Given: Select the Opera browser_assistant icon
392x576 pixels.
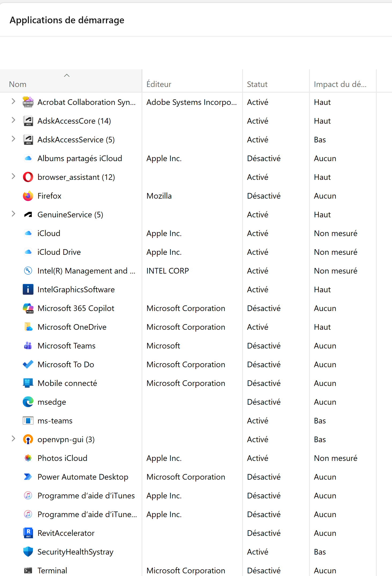Looking at the screenshot, I should [28, 177].
